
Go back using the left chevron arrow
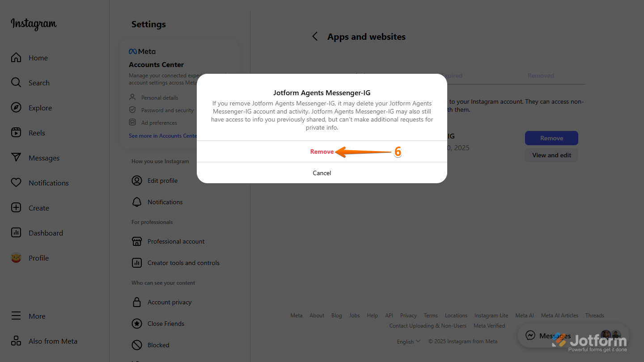(x=315, y=37)
